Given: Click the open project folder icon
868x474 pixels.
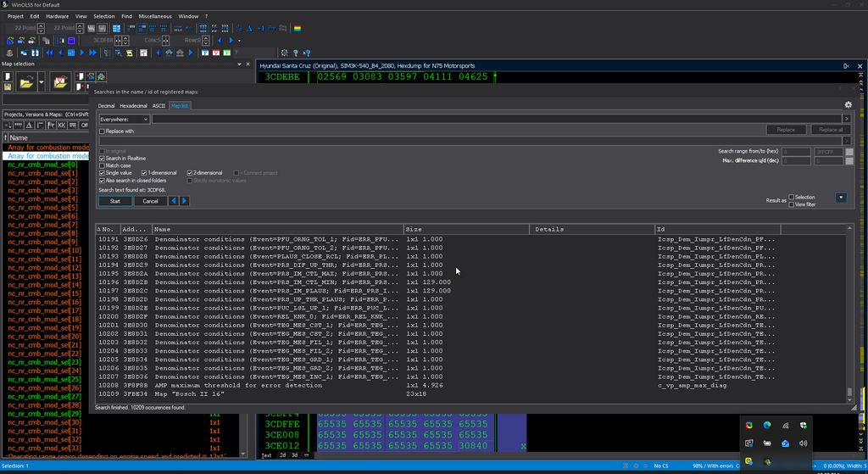Looking at the screenshot, I should point(26,82).
